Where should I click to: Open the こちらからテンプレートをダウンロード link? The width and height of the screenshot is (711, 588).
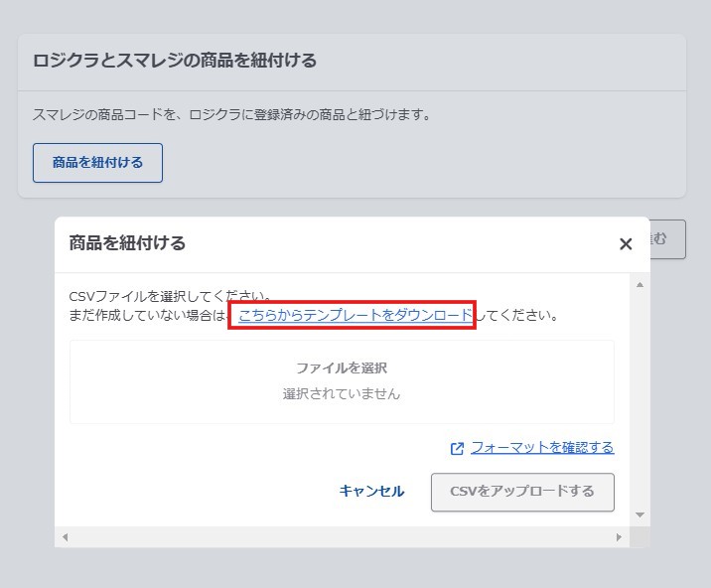click(355, 315)
